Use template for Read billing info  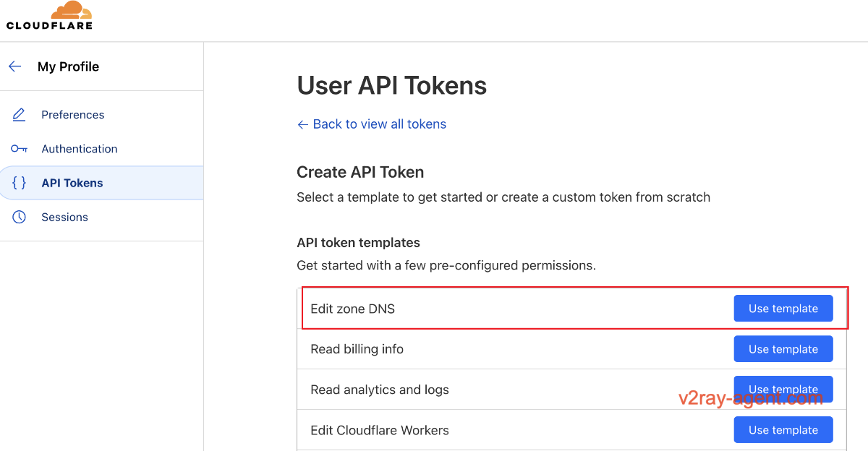point(783,348)
